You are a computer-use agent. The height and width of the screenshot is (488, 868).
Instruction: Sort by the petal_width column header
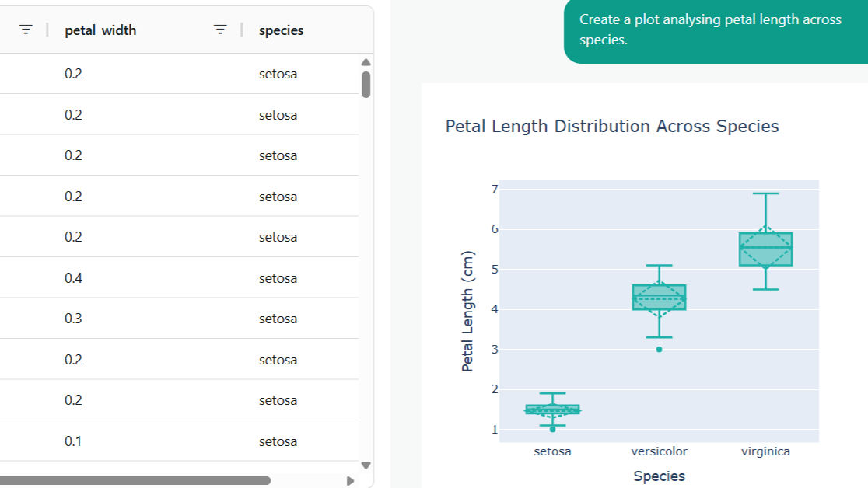(x=100, y=30)
